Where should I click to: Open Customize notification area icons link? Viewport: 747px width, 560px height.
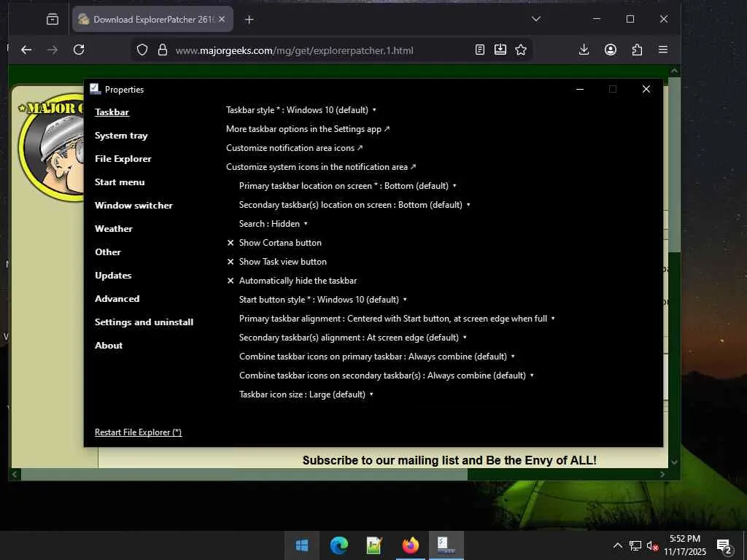295,148
